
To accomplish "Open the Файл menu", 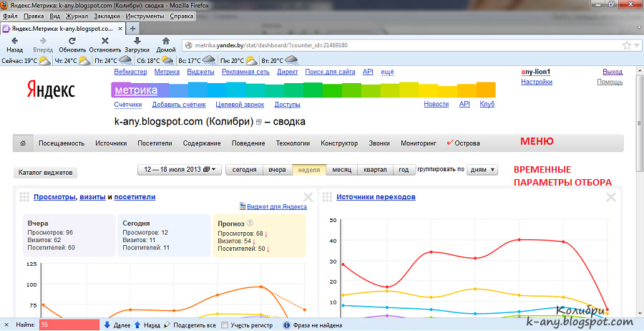I will click(10, 16).
